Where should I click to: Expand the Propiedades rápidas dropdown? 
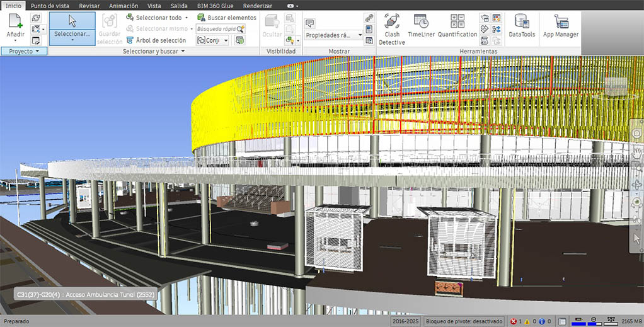pos(360,36)
